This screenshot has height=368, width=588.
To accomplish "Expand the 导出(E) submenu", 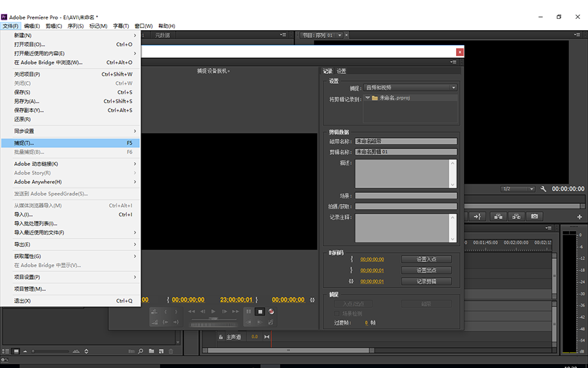I will click(71, 244).
